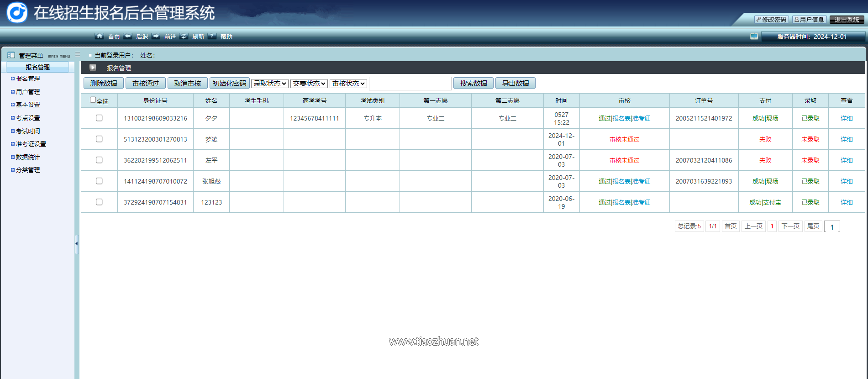Click the play icon beside 报名管理 header
Image resolution: width=868 pixels, height=379 pixels.
(x=93, y=68)
